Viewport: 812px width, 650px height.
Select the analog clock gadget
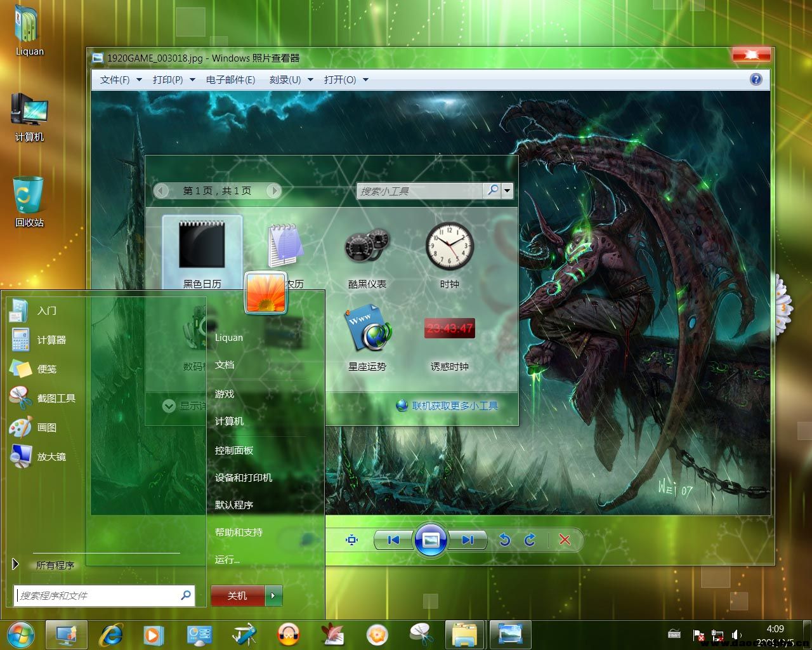click(x=449, y=247)
